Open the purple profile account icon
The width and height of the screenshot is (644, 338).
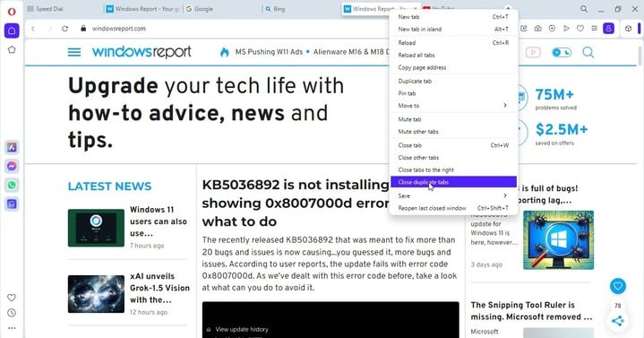(608, 29)
